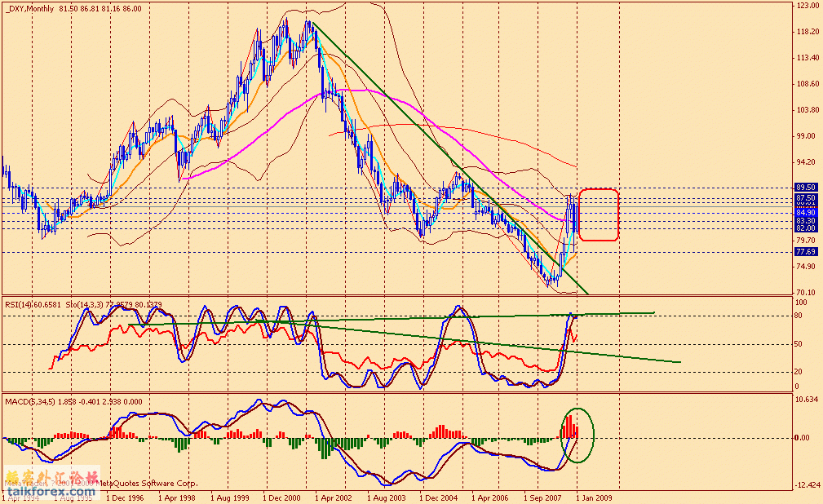Click the 1 Dec 2000 date label
This screenshot has width=823, height=504.
point(282,497)
